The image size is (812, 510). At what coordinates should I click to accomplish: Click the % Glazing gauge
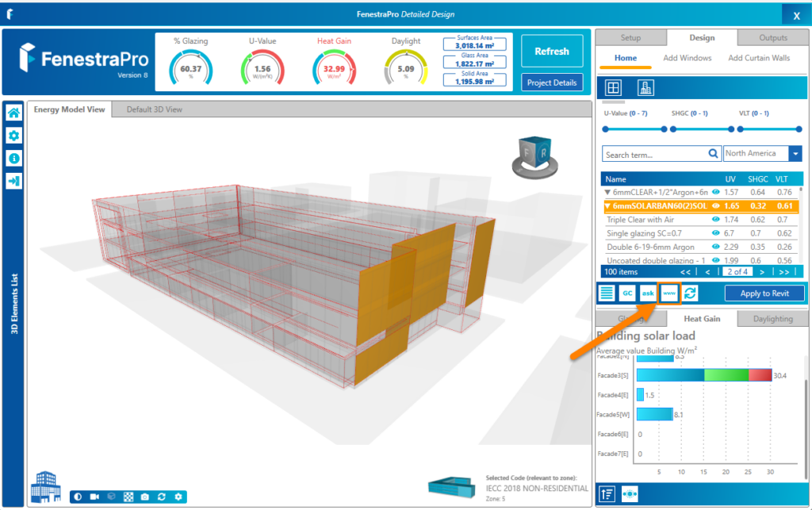(190, 67)
